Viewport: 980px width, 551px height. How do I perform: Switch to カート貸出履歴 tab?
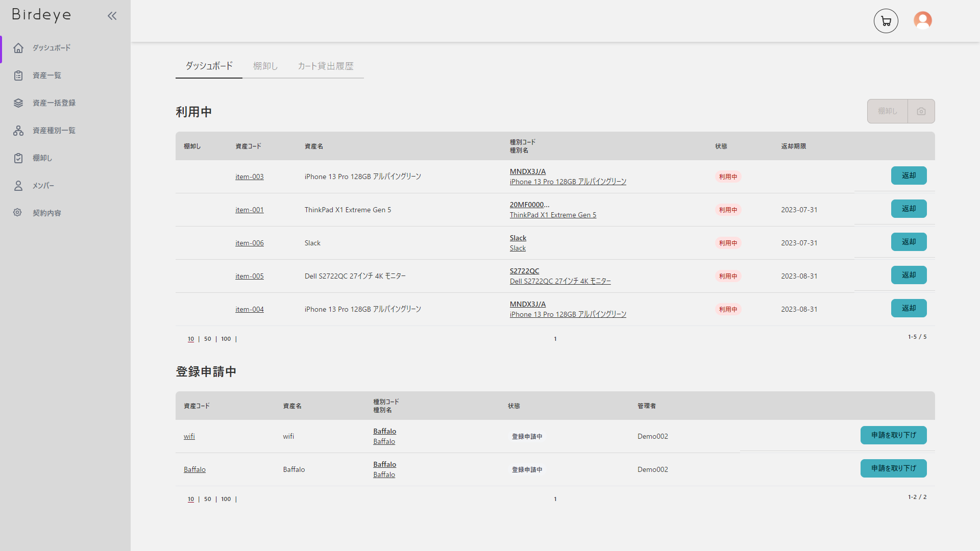point(326,66)
